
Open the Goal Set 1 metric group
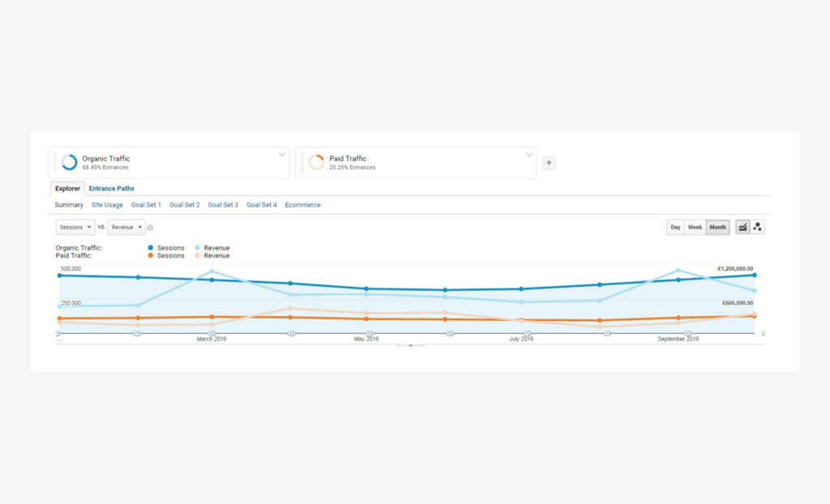pyautogui.click(x=146, y=205)
